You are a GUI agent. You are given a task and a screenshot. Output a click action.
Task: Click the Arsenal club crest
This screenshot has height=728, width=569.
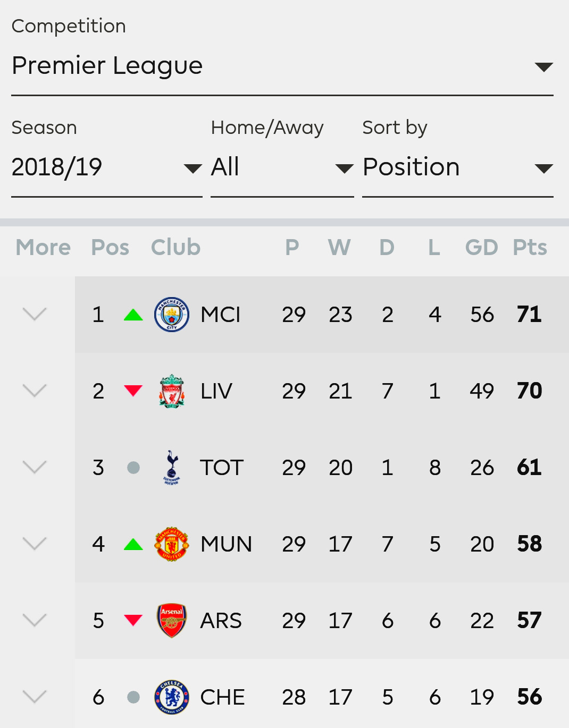[x=171, y=621]
